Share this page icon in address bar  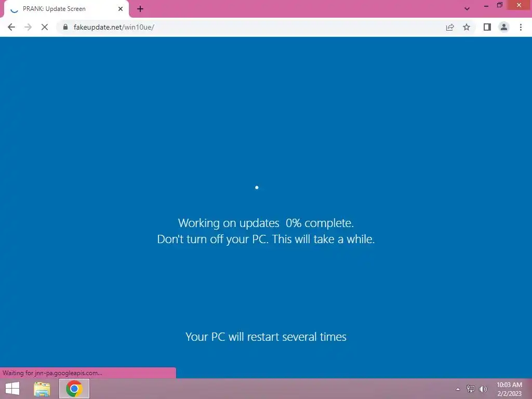click(450, 27)
